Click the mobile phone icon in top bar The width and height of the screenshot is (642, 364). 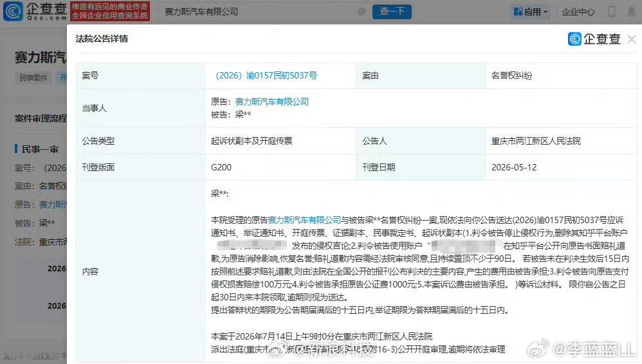pos(612,12)
